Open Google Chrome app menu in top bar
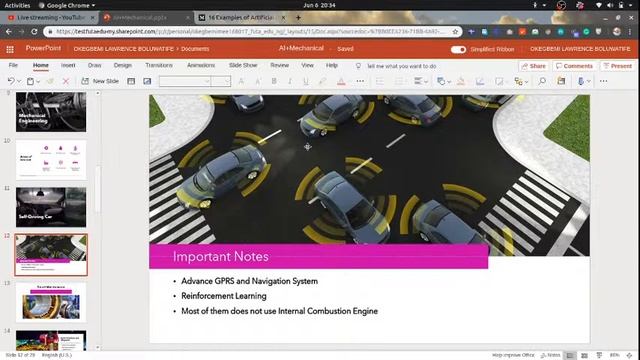Image resolution: width=640 pixels, height=360 pixels. pyautogui.click(x=67, y=5)
